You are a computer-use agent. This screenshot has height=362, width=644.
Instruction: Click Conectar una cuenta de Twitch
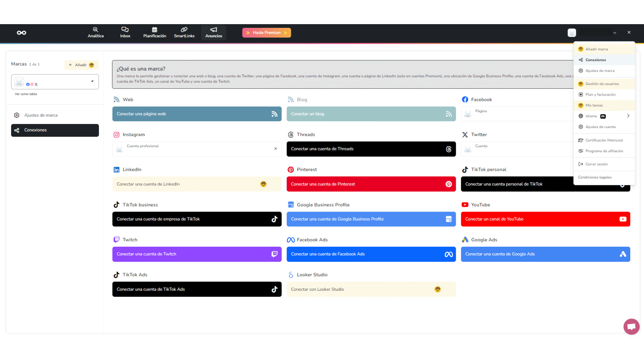(197, 254)
